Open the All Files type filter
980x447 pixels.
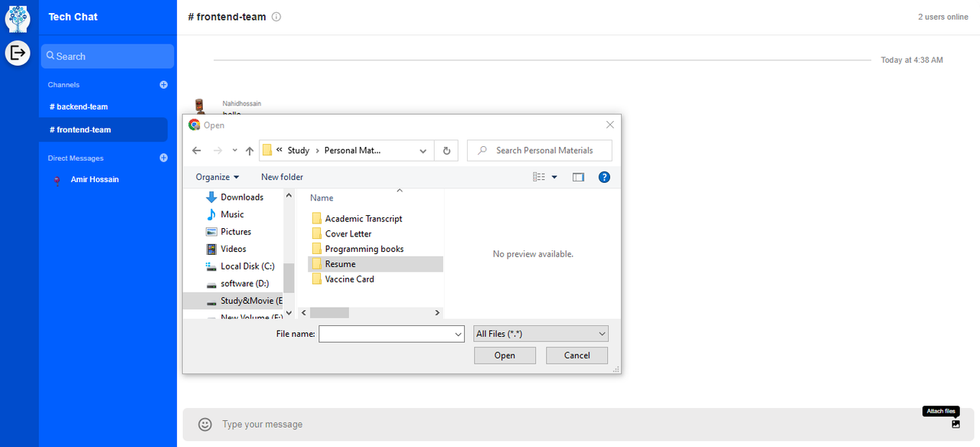(541, 334)
